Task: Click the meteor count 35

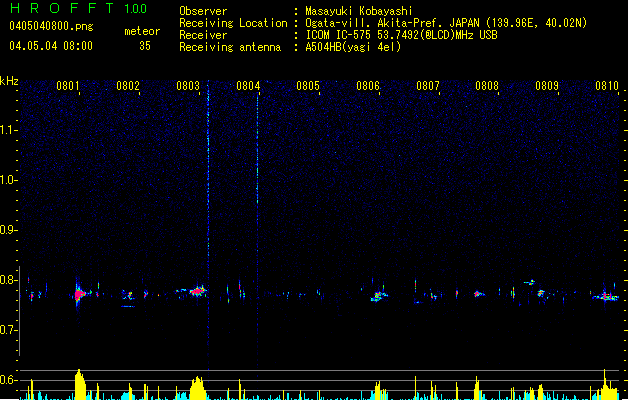Action: point(145,46)
